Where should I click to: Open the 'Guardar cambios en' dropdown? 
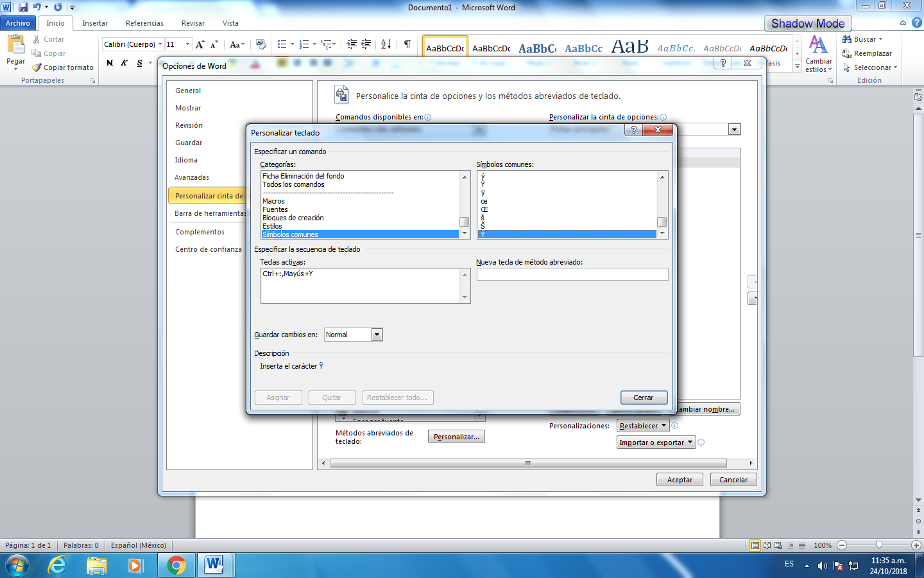pos(377,334)
